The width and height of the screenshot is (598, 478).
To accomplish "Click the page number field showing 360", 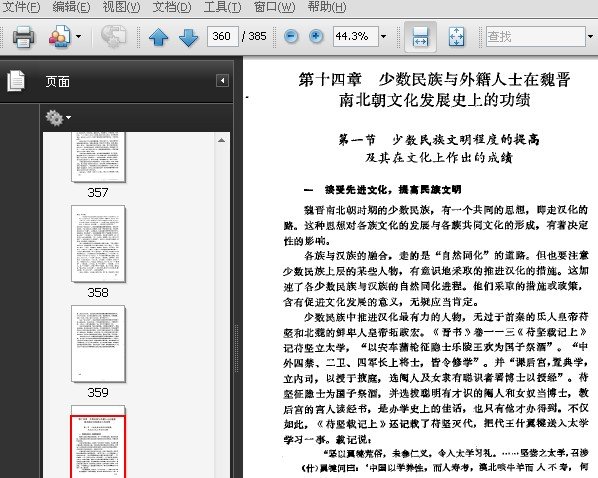I will click(x=223, y=37).
